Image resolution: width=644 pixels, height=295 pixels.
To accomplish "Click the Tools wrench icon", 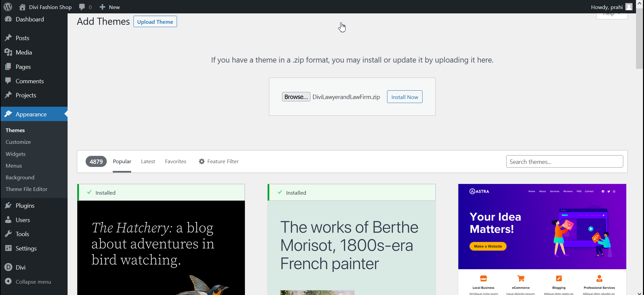I will click(8, 234).
